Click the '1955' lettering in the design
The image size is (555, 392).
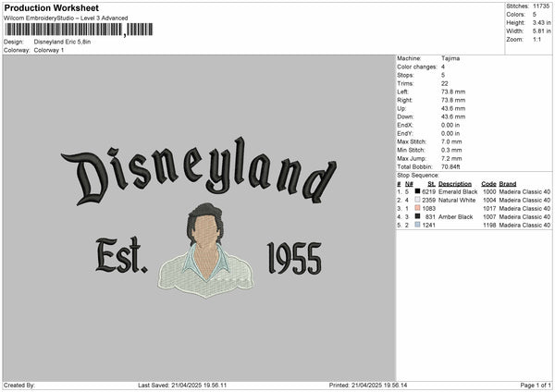[294, 258]
